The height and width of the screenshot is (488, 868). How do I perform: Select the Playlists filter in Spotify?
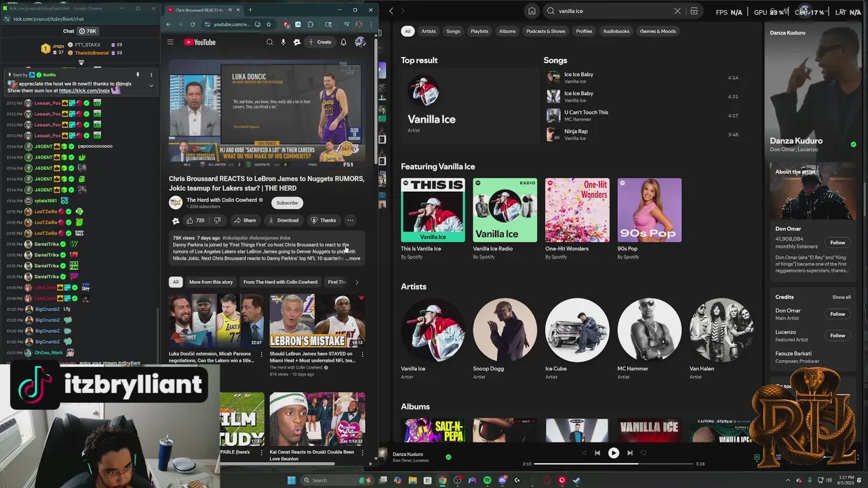coord(479,31)
